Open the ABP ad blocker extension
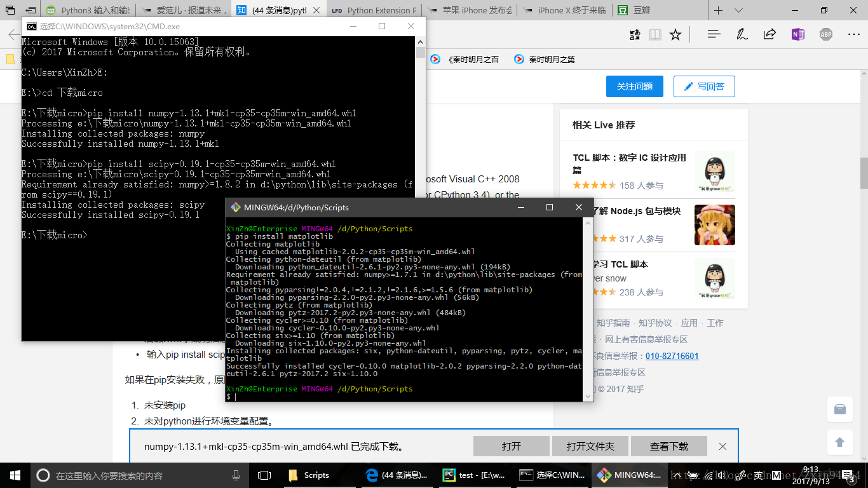This screenshot has width=868, height=488. 825,35
